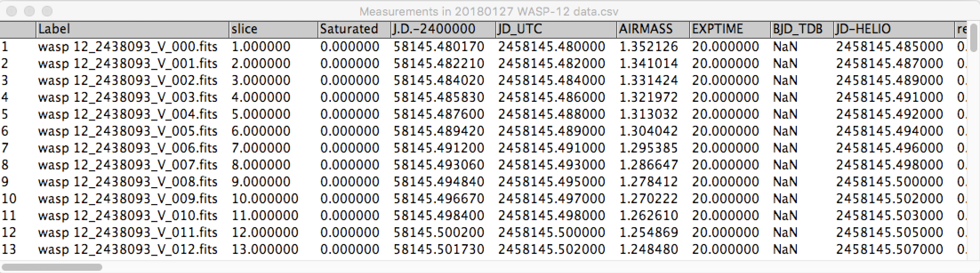Screen dimensions: 980x273
Task: Sort by the slice column header
Action: click(x=273, y=29)
